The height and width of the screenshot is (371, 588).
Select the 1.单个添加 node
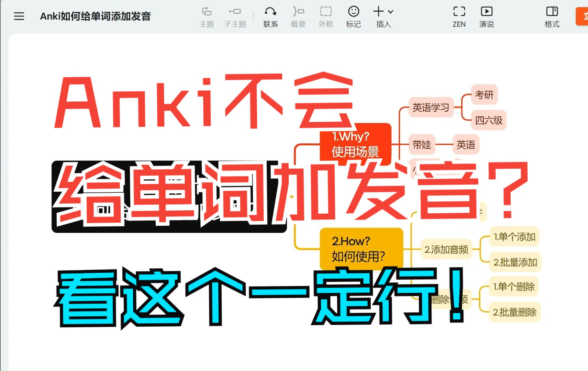click(x=514, y=237)
